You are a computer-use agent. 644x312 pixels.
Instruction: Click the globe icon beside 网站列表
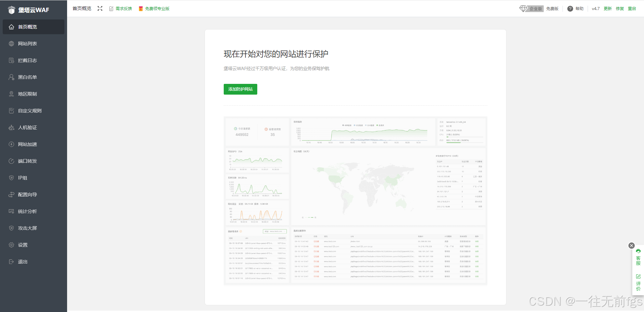click(x=11, y=44)
